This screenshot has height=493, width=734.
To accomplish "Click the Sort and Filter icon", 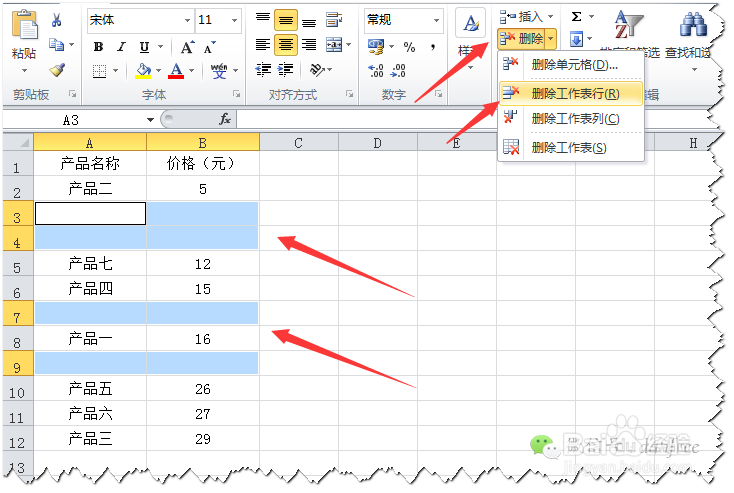I will point(629,25).
